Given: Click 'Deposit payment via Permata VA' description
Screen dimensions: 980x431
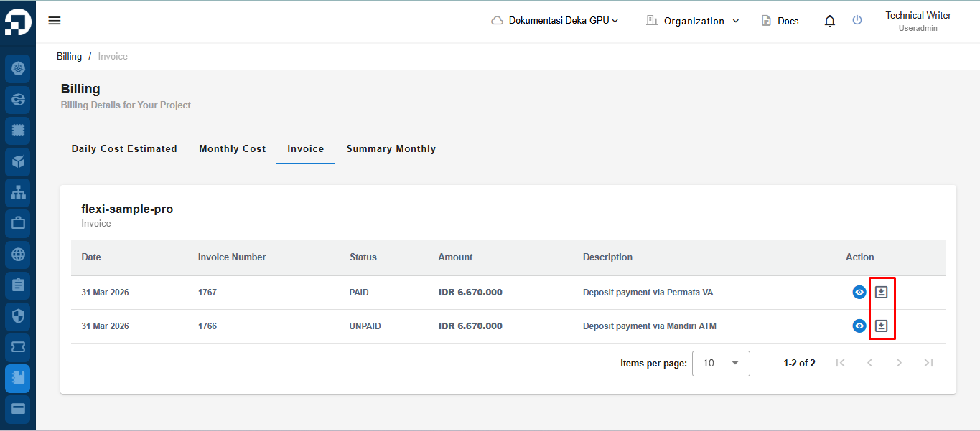Looking at the screenshot, I should pyautogui.click(x=648, y=293).
